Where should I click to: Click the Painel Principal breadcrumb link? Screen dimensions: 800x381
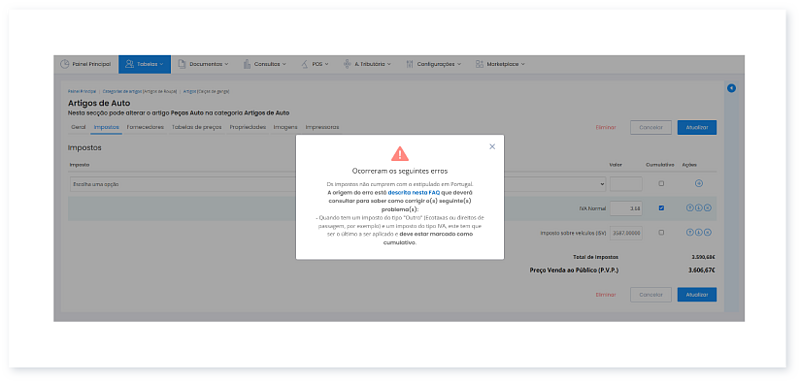(82, 91)
